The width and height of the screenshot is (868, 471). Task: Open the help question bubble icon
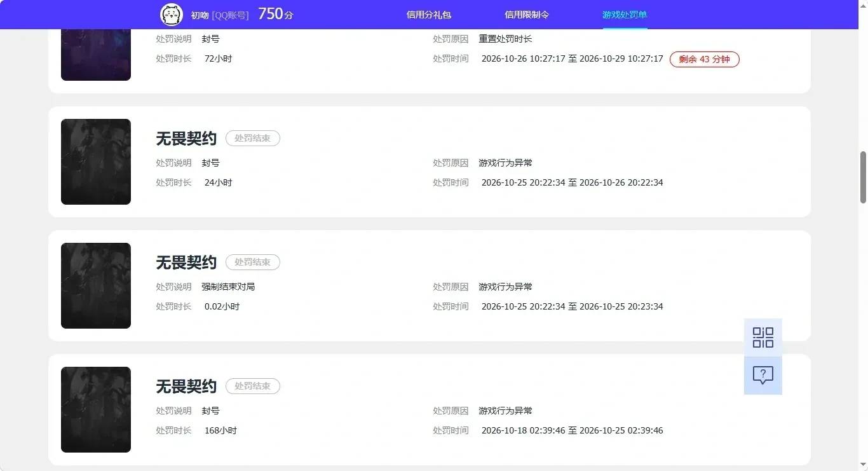point(763,376)
